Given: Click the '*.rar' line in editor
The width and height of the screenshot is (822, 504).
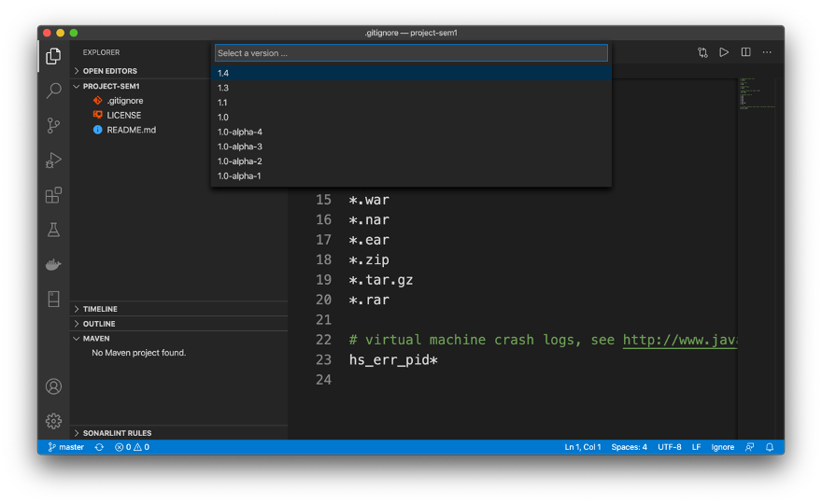Looking at the screenshot, I should [369, 300].
